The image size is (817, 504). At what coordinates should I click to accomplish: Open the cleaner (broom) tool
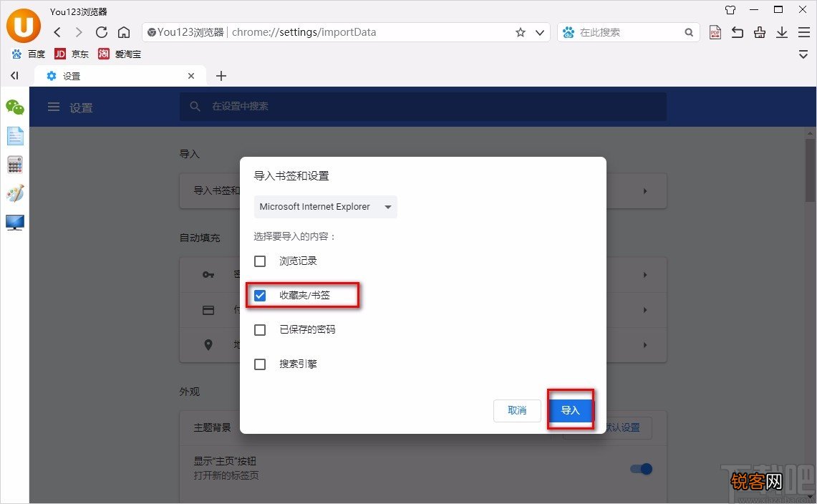point(759,32)
